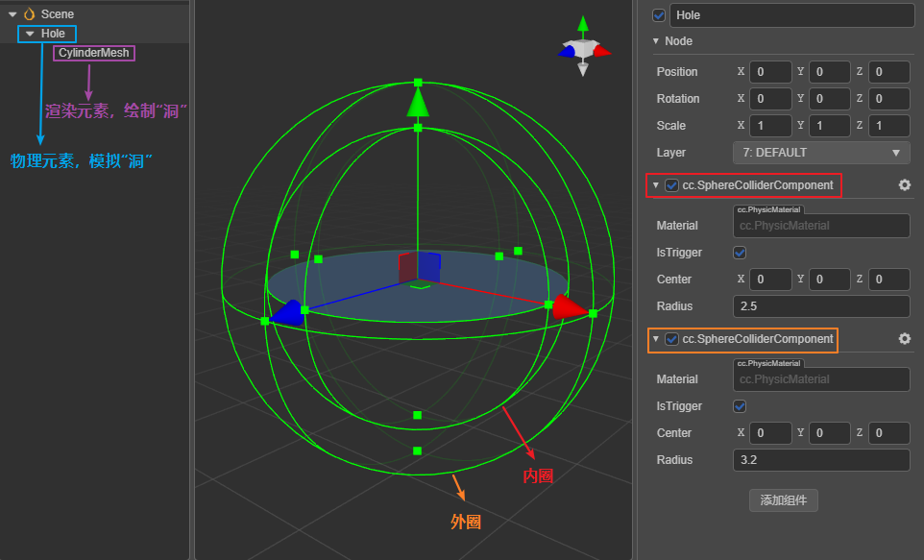
Task: Click the Material slot of the Radius 2.5 collider
Action: point(821,226)
